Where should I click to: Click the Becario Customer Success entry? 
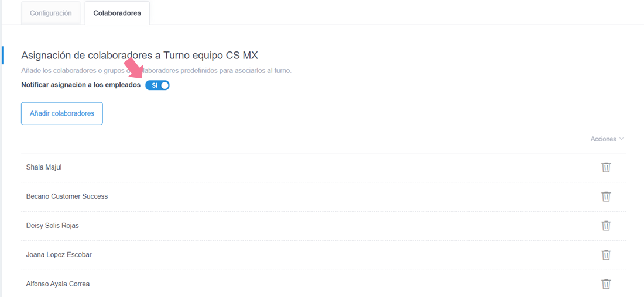pyautogui.click(x=67, y=196)
